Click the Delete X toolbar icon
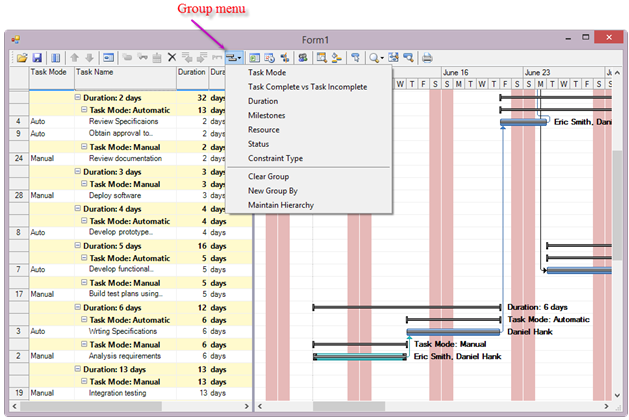629x420 pixels. click(172, 58)
